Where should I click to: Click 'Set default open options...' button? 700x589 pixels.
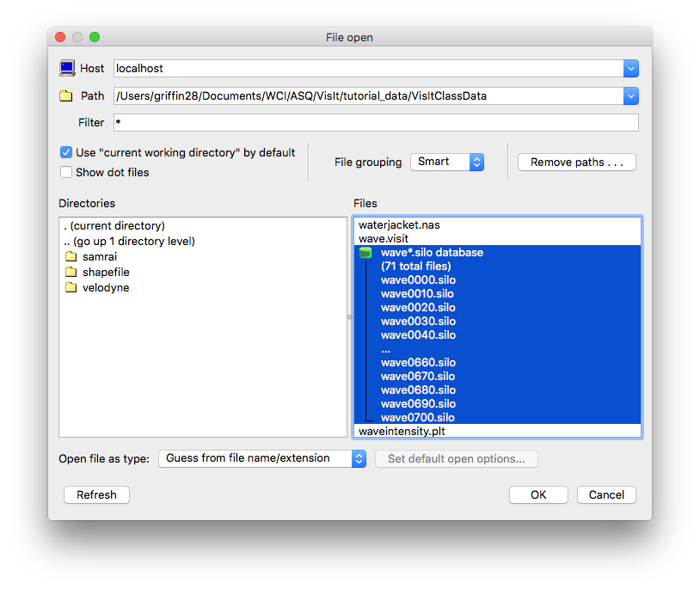click(x=457, y=458)
